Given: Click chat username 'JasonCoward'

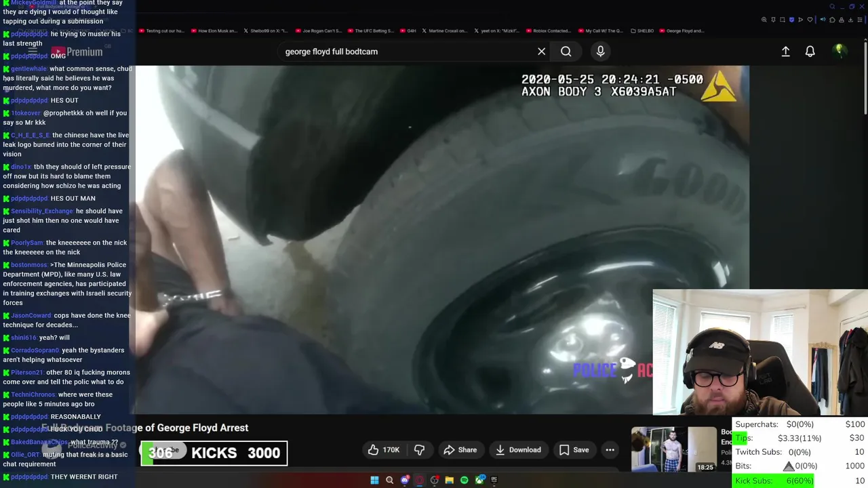Looking at the screenshot, I should pos(31,316).
